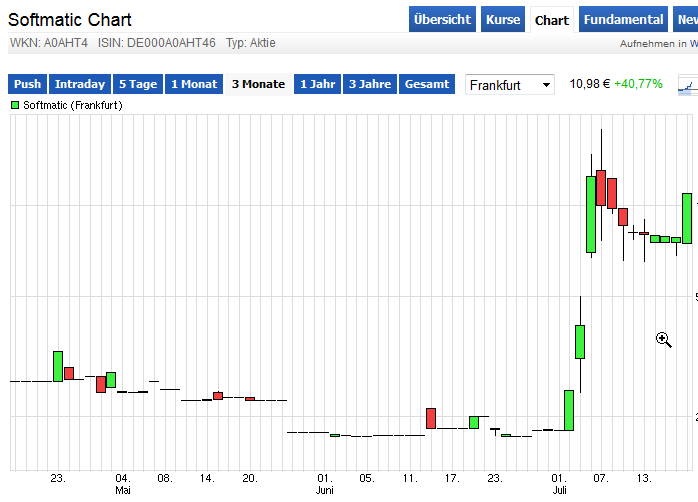Show the 5 Tage timeframe
The image size is (698, 502).
(x=137, y=85)
